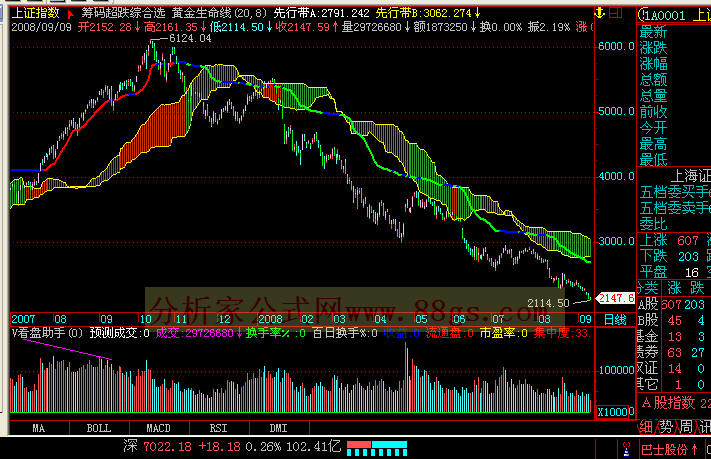This screenshot has height=459, width=711.
Task: Click the 筹码超跌综合选 indicator name
Action: coord(123,13)
